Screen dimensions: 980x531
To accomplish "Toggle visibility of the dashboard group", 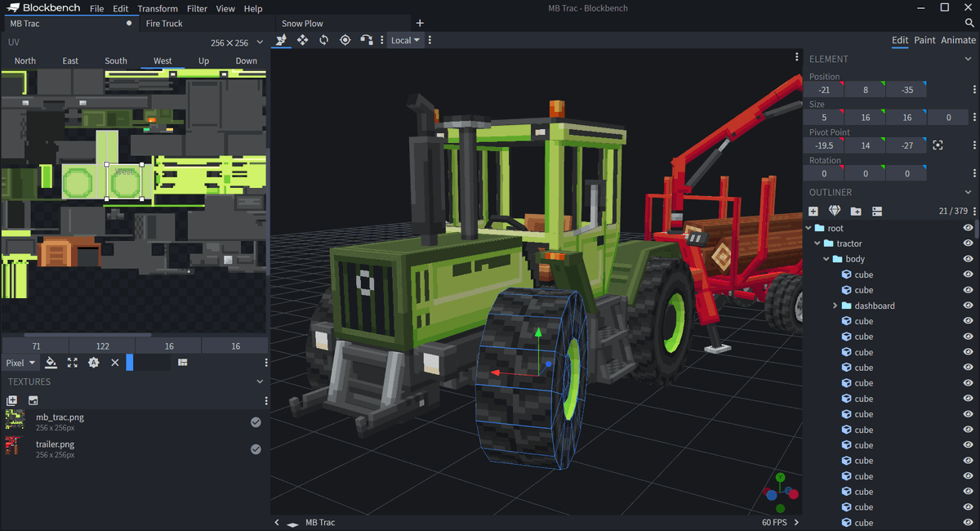I will click(969, 306).
